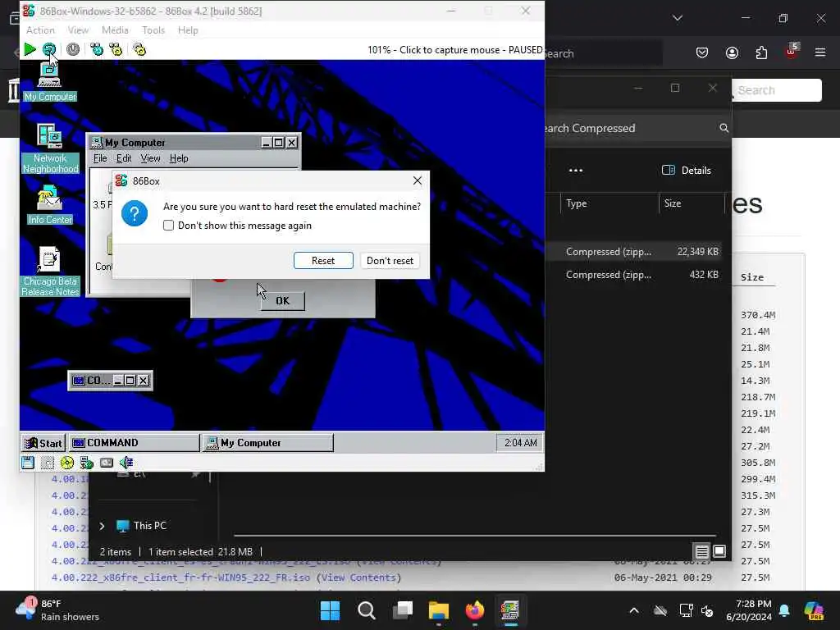Open the Windows Start menu
Viewport: 840px width, 630px height.
330,610
